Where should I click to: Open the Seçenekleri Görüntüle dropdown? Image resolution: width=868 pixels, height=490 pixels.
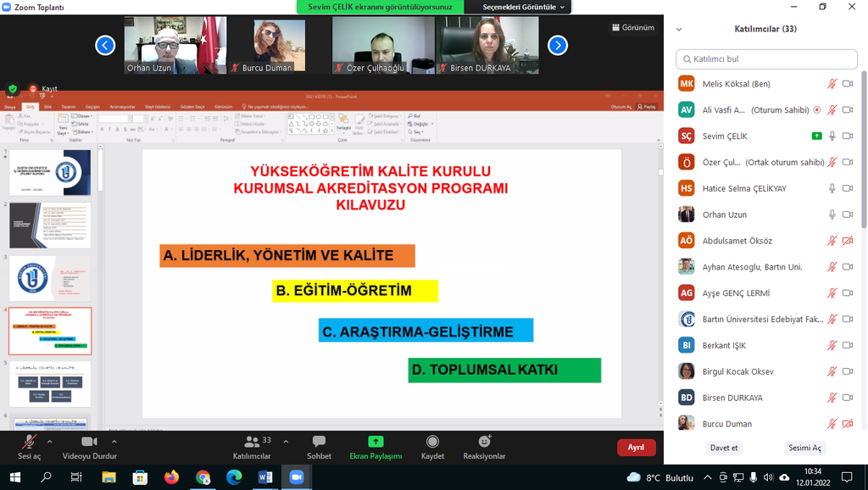pos(524,7)
